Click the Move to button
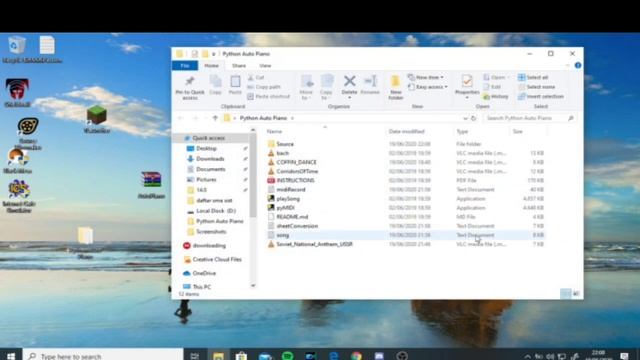Screen dimensions: 640x360 coord(306,87)
